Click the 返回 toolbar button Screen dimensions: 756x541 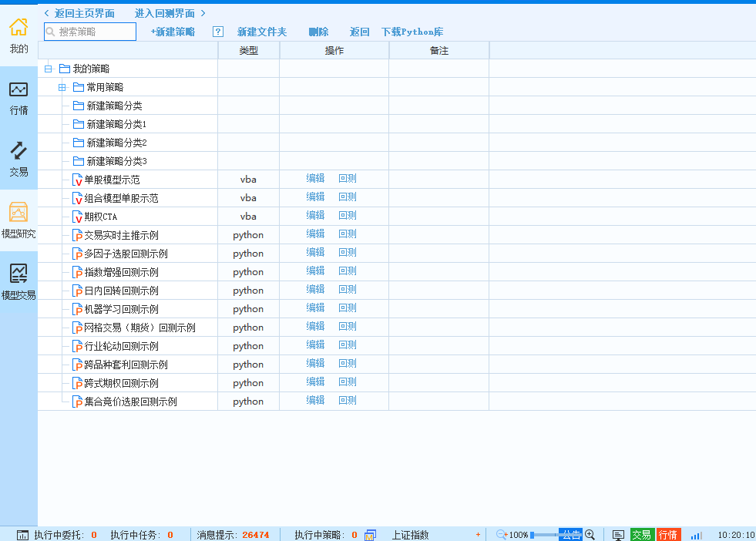coord(360,32)
